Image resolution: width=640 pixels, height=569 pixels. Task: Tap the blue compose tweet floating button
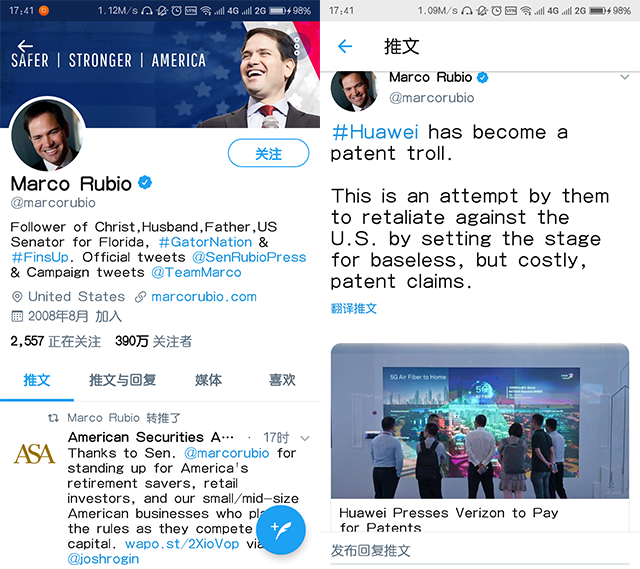click(282, 530)
